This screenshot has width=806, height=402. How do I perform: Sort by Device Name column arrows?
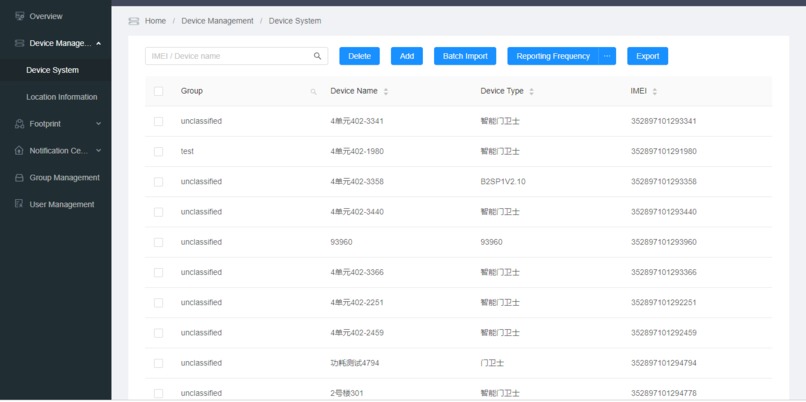386,92
